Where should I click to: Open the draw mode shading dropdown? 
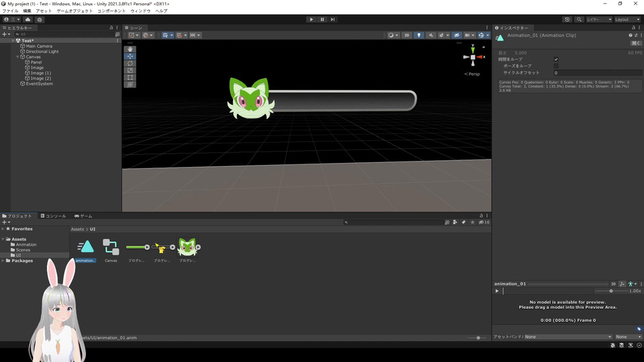pyautogui.click(x=392, y=36)
